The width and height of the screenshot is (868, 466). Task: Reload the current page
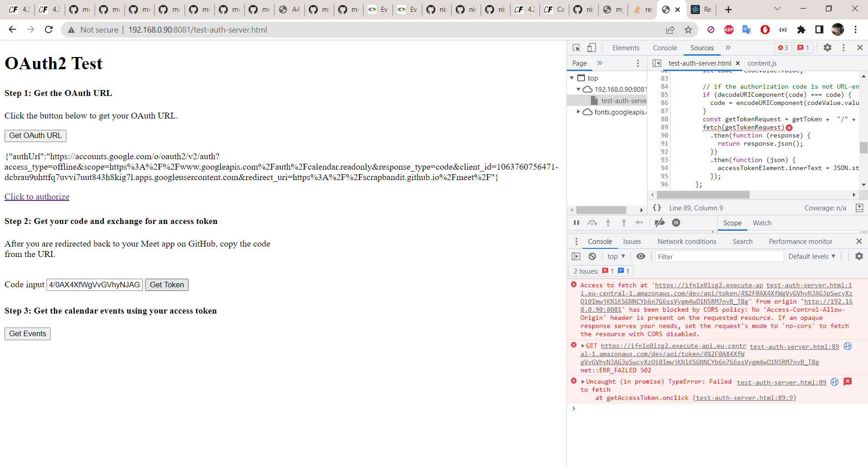[x=49, y=29]
